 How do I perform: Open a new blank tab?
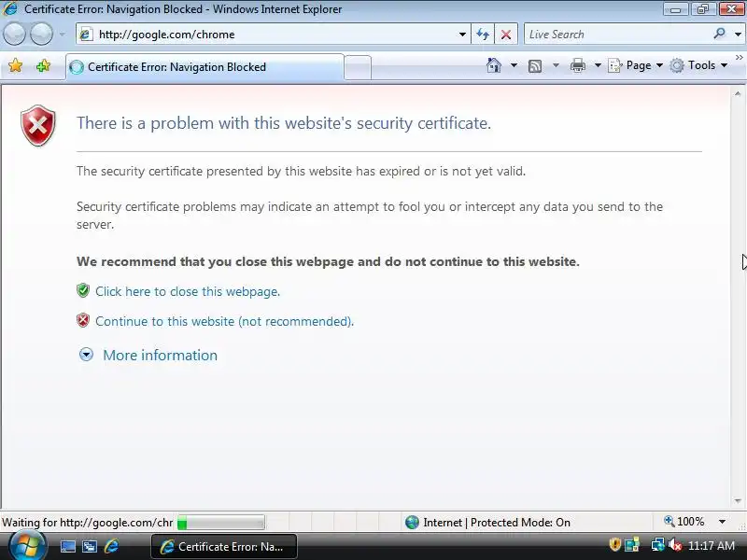click(358, 67)
